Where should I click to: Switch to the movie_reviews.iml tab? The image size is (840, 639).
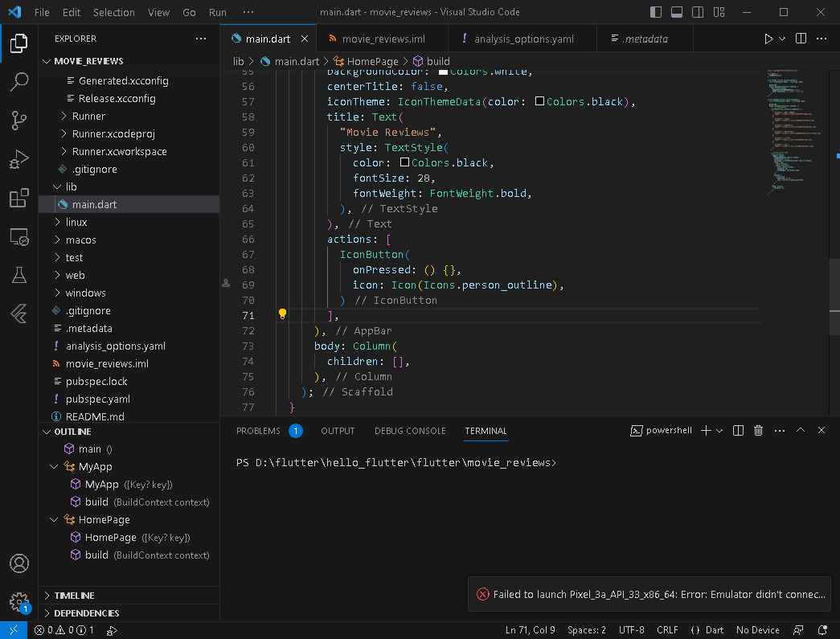tap(383, 39)
